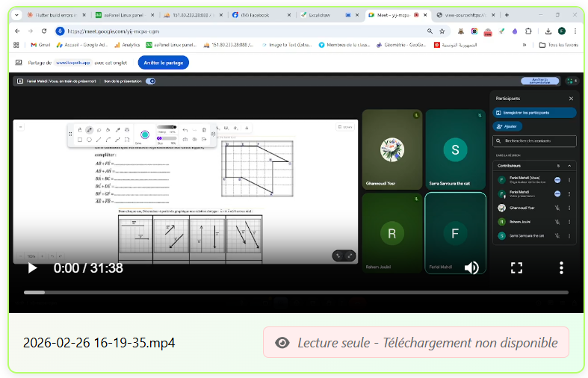
Task: Click 'Enregistrer les participants' button
Action: 535,113
